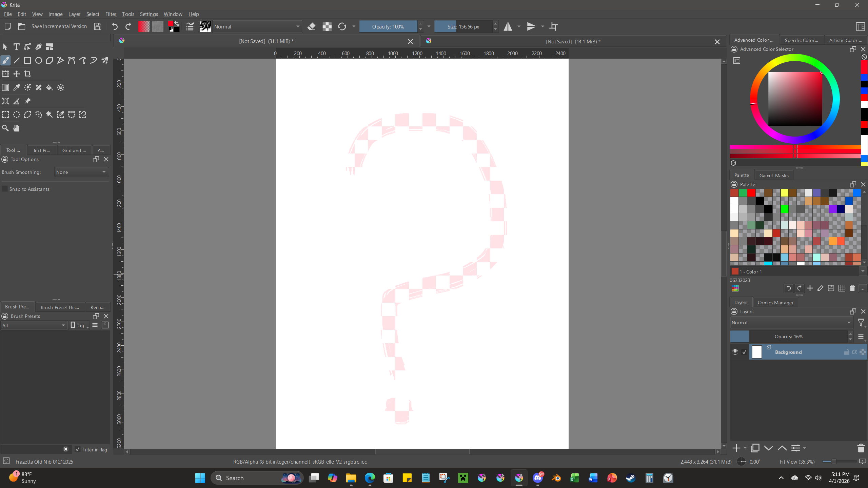This screenshot has height=488, width=868.
Task: Toggle eraser mode in the toolbar
Action: (x=311, y=26)
